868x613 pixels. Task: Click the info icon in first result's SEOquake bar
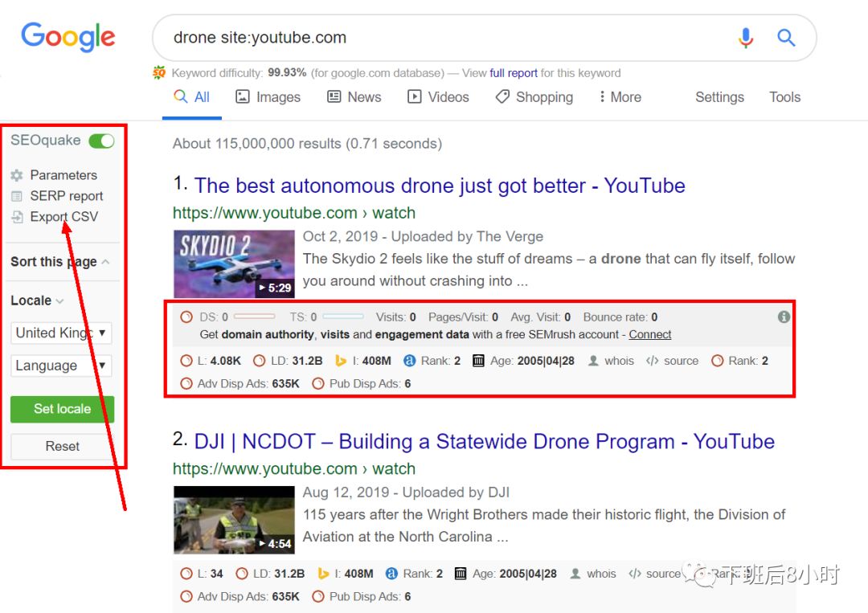click(x=784, y=317)
